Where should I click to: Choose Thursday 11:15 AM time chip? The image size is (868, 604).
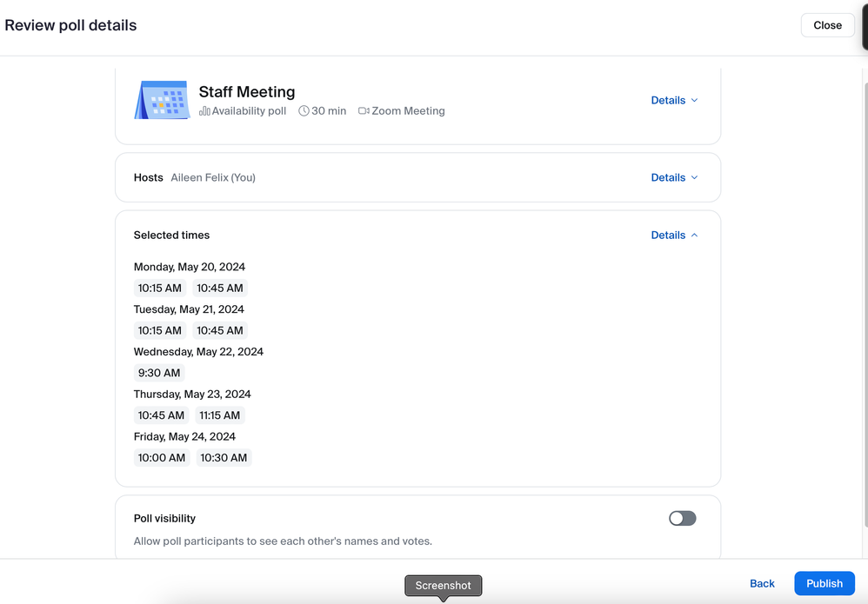coord(220,415)
